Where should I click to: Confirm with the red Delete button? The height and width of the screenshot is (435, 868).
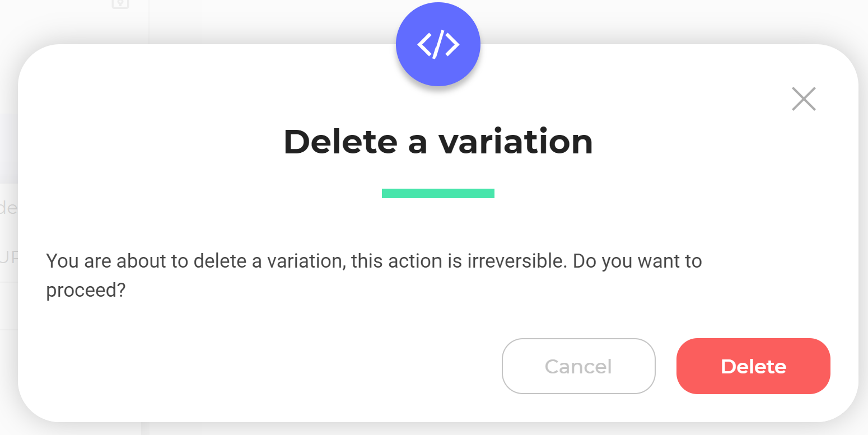pos(753,366)
